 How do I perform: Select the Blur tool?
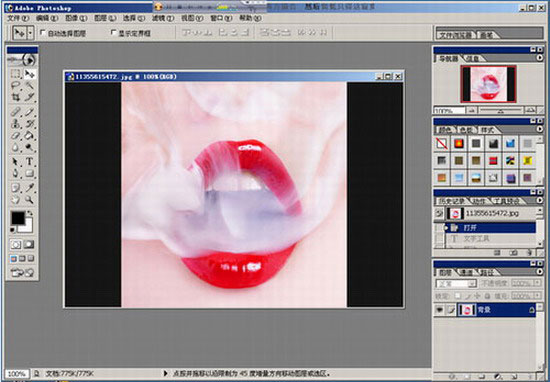tap(15, 147)
